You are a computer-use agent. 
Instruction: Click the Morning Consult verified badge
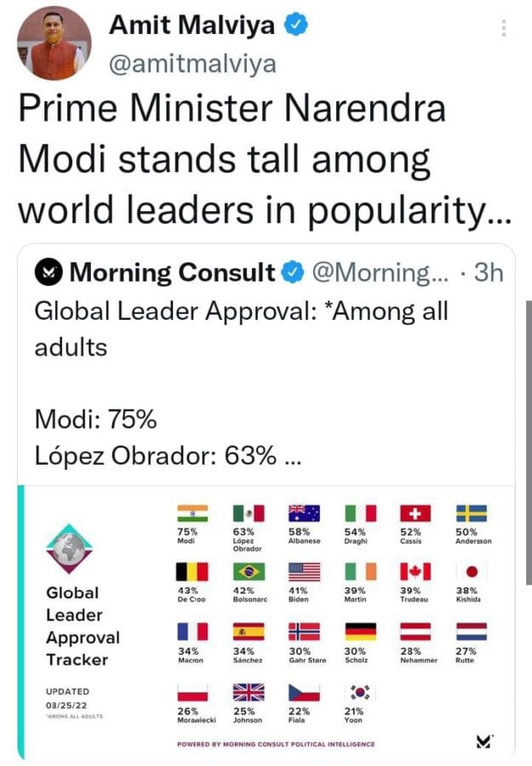pyautogui.click(x=293, y=272)
